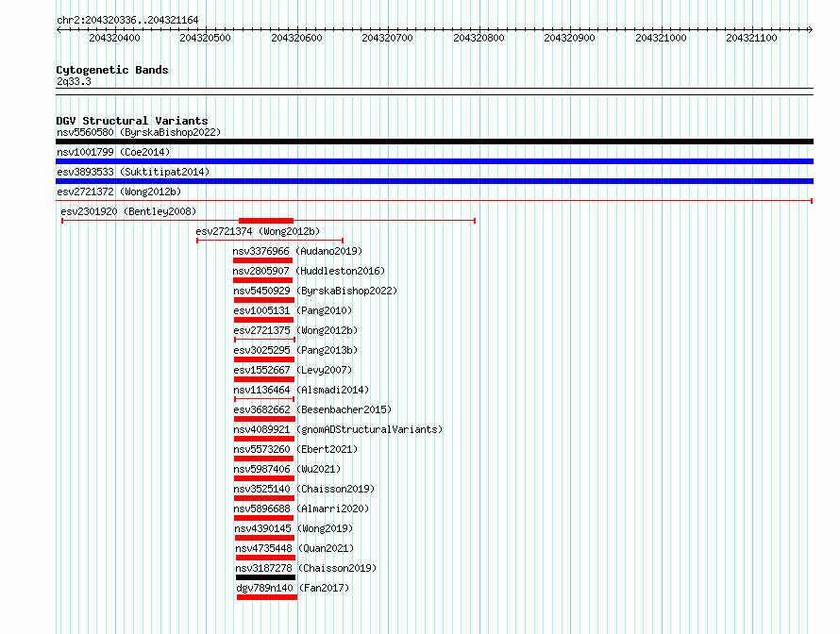840x634 pixels.
Task: Open esv2301920 (Bentley2008) variant label
Action: pyautogui.click(x=128, y=211)
